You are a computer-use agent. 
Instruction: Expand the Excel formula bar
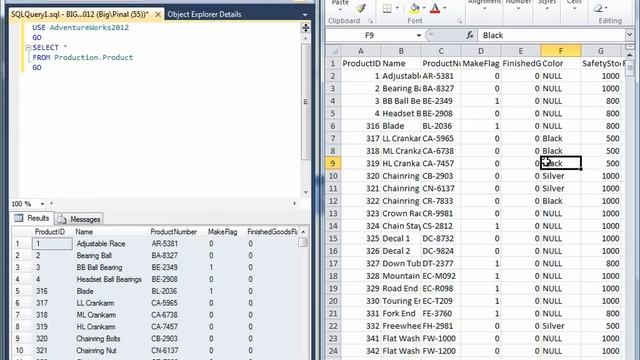[x=629, y=35]
